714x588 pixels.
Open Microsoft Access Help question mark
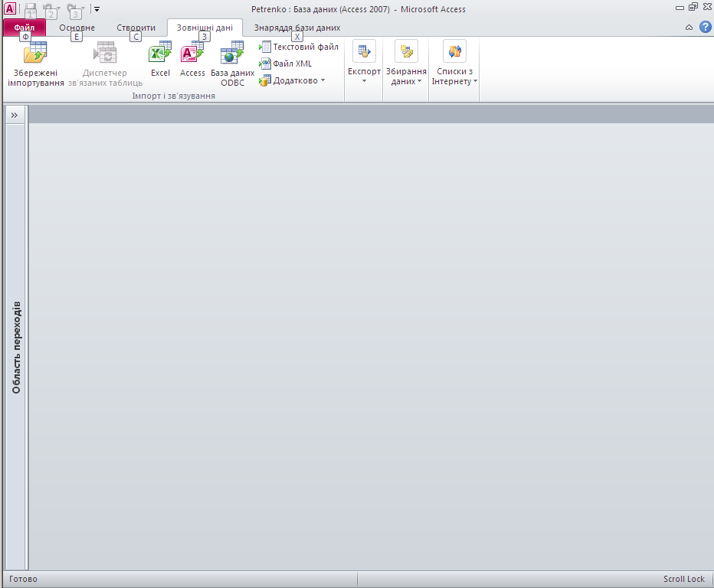(x=706, y=27)
